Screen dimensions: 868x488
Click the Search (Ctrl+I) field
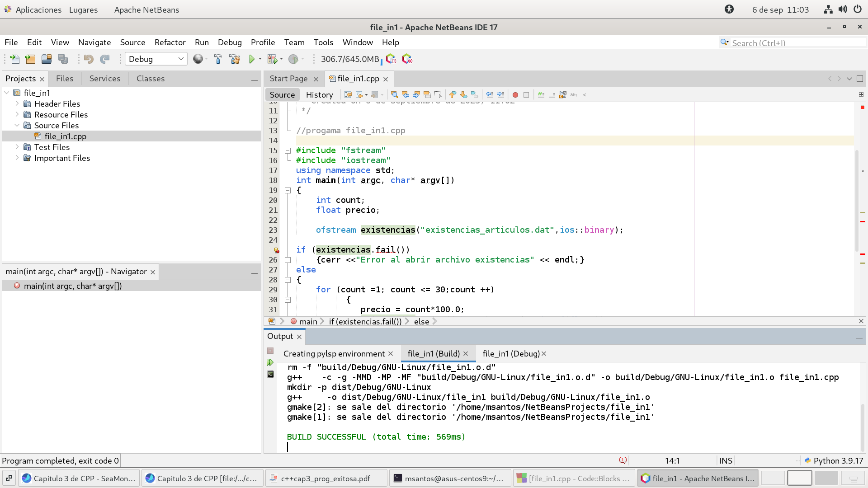click(x=798, y=43)
